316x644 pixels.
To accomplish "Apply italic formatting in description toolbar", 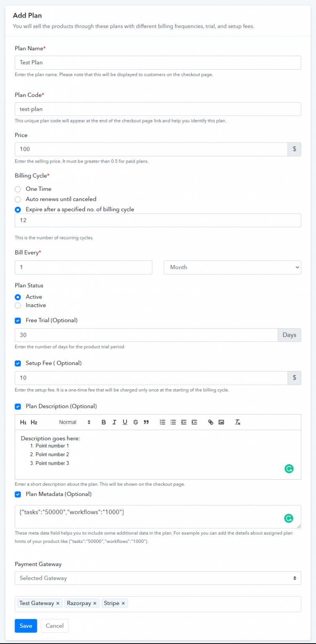I will [114, 422].
